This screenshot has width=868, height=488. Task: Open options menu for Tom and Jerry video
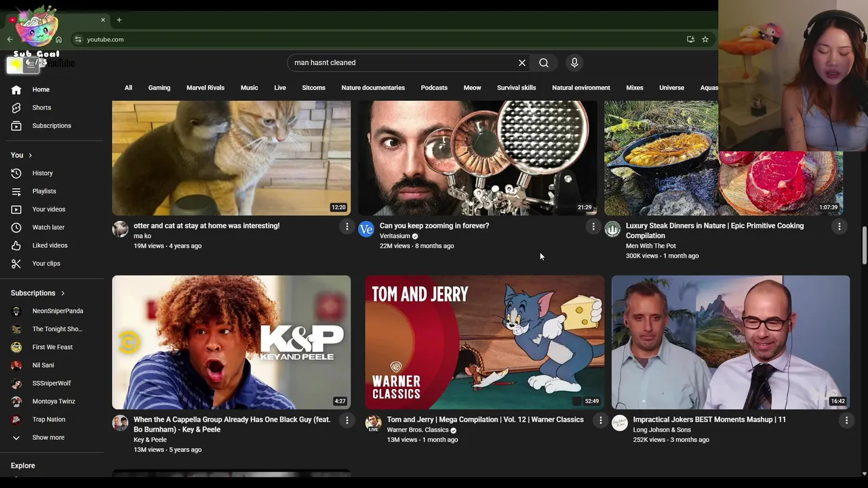pyautogui.click(x=600, y=421)
